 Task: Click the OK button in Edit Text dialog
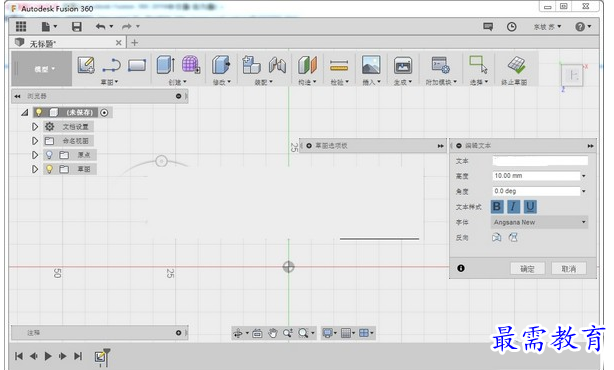(527, 269)
